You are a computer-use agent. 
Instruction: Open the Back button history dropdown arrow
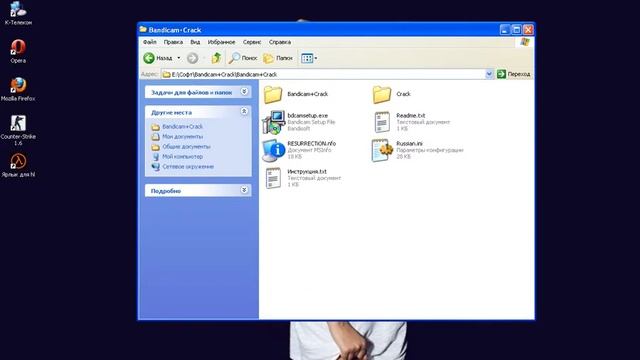[x=178, y=58]
